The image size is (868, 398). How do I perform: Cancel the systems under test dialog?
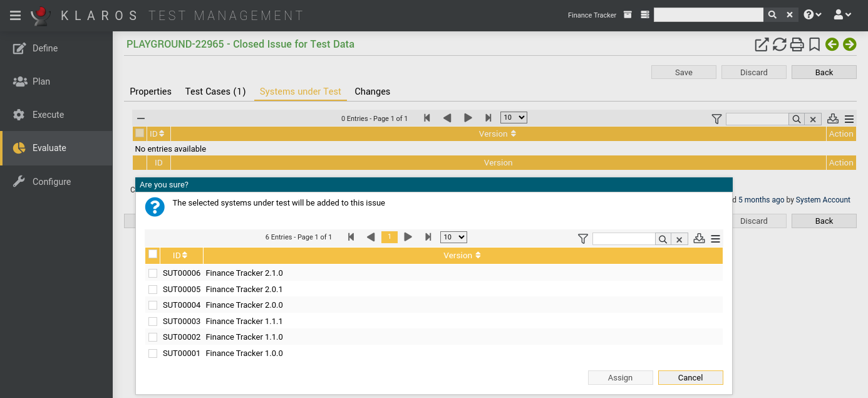click(x=690, y=377)
